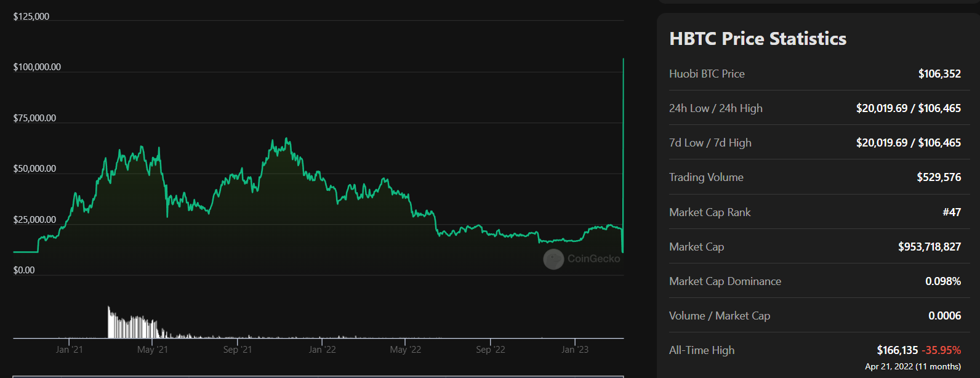This screenshot has height=378, width=980.
Task: Click the Sep '22 timeline marker
Action: [x=490, y=350]
